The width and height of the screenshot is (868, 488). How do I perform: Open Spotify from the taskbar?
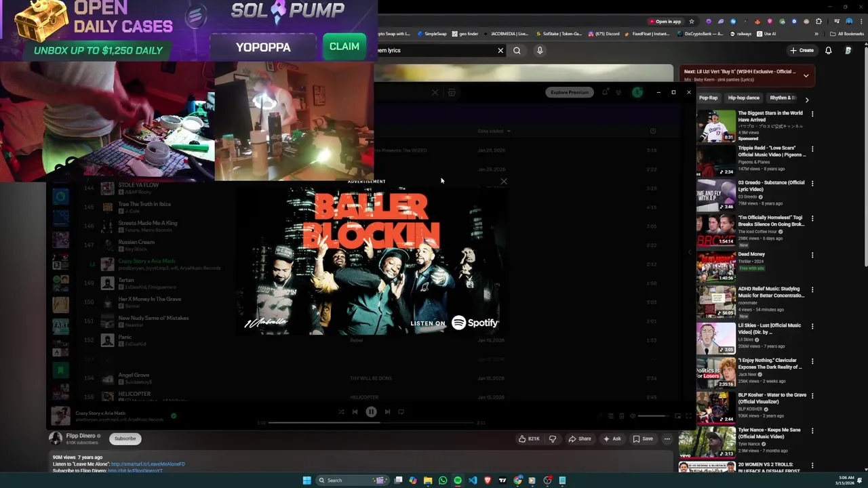(x=458, y=480)
